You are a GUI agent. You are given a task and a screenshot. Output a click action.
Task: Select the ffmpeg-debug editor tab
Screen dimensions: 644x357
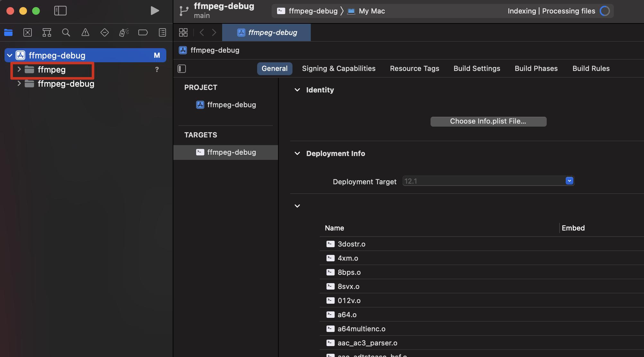point(266,32)
